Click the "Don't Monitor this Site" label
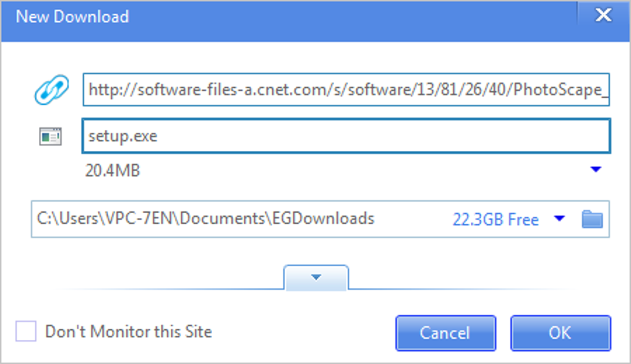 point(128,332)
